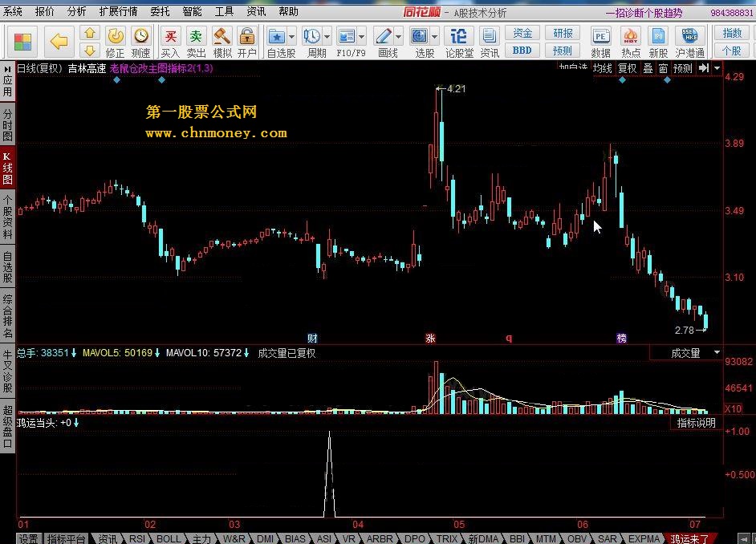
Task: Click the skip-to-end arrow in chart header
Action: point(704,68)
